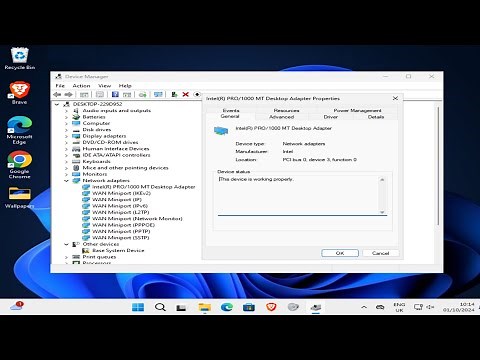Click the Mice and other pointing devices icon
Screen dimensions: 480x360
coord(76,168)
